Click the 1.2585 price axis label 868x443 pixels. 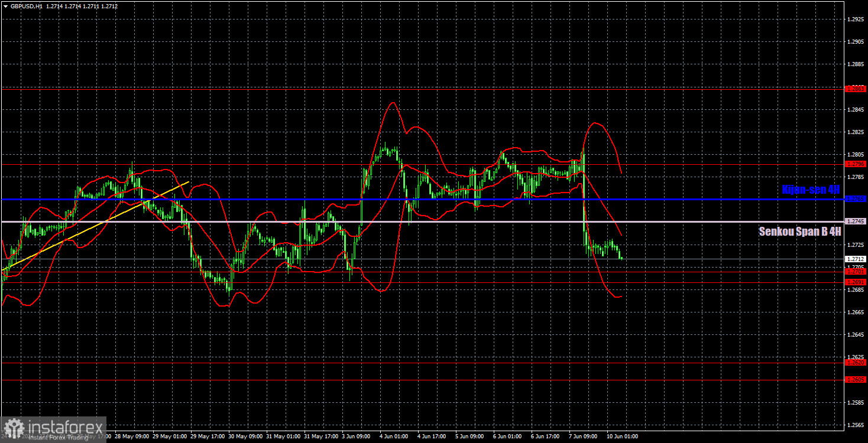856,403
